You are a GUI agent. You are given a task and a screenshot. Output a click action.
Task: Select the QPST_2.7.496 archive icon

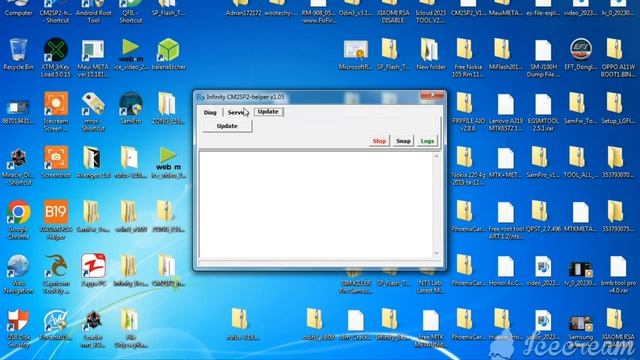click(x=543, y=216)
